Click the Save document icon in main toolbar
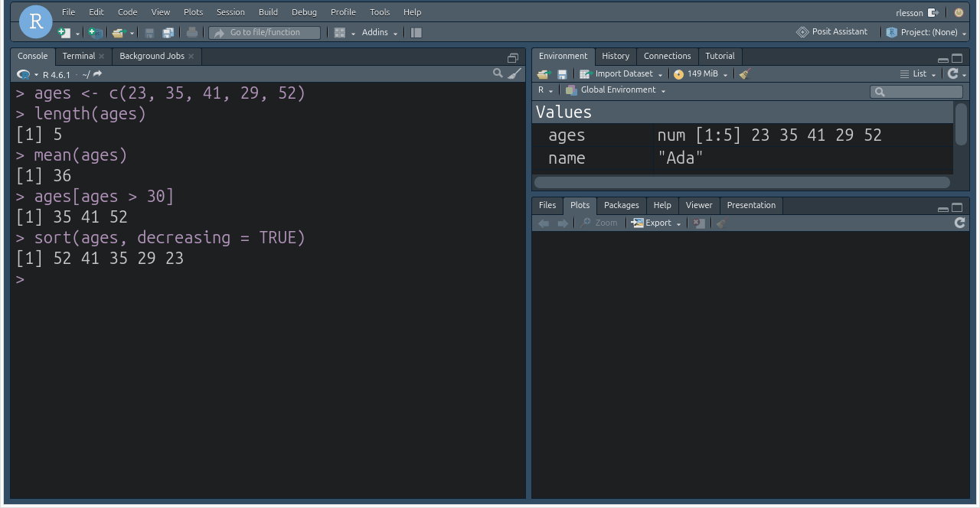The width and height of the screenshot is (980, 508). coord(149,32)
